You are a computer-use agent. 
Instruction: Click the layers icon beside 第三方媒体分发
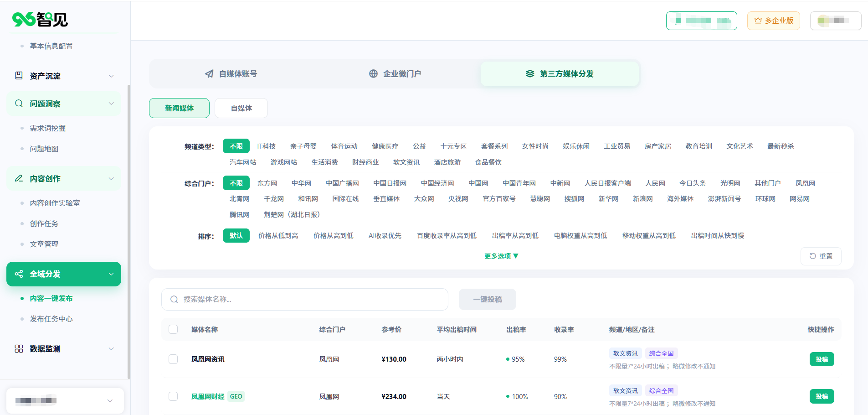tap(530, 74)
